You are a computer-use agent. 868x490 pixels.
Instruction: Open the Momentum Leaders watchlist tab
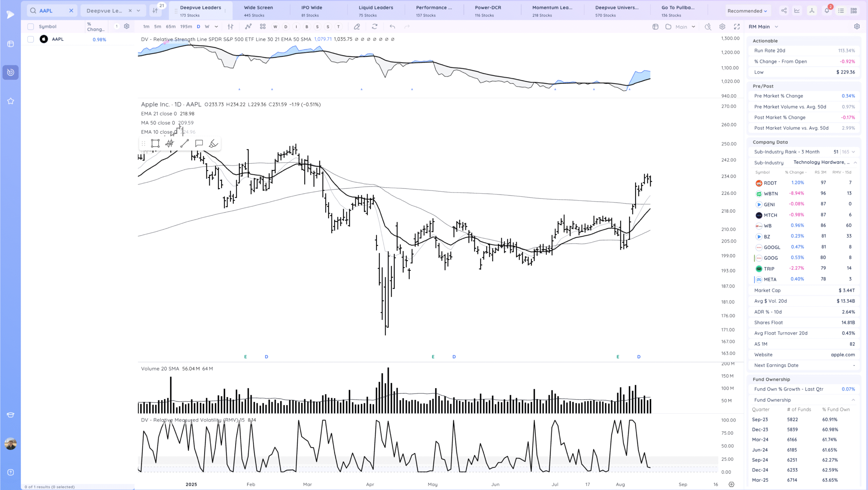[x=552, y=11]
